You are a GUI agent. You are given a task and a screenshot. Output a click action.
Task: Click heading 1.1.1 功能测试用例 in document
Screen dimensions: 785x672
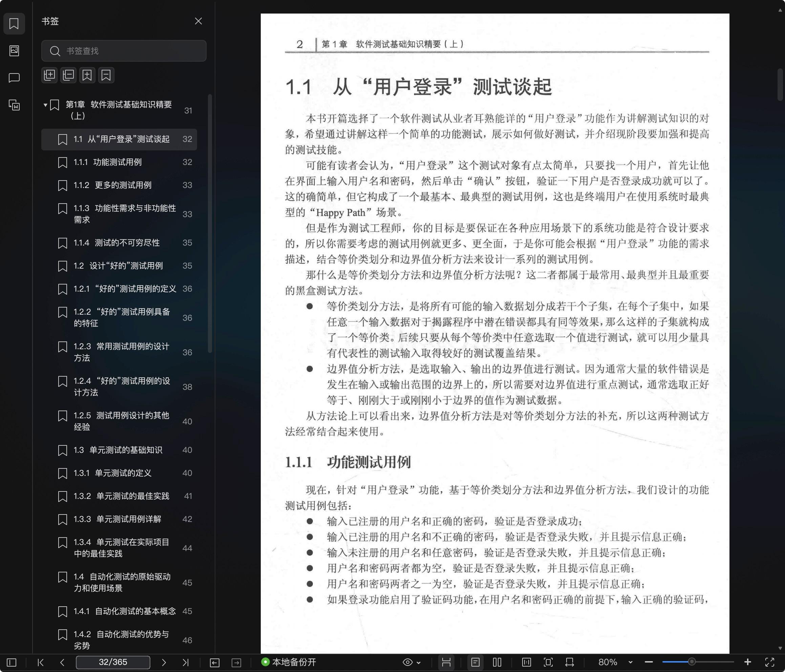[x=347, y=462]
